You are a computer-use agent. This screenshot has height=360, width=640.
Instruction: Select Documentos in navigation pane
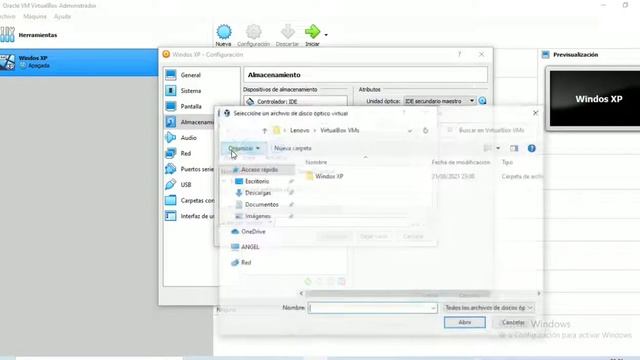click(262, 204)
